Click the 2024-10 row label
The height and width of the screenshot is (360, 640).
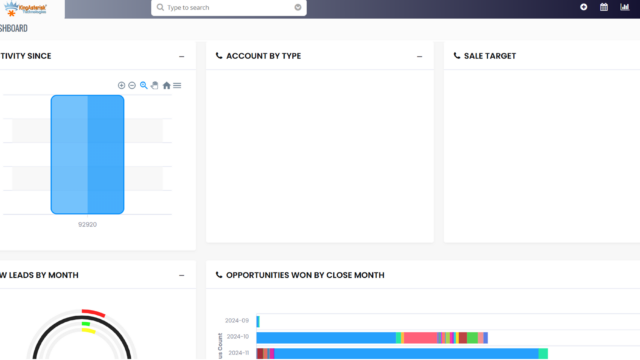tap(238, 336)
